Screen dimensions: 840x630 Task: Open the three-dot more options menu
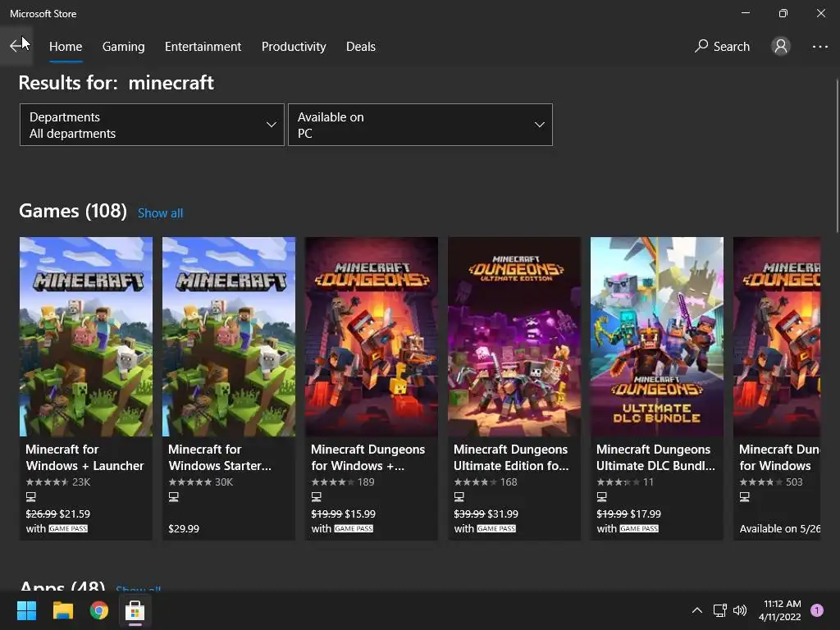point(819,47)
